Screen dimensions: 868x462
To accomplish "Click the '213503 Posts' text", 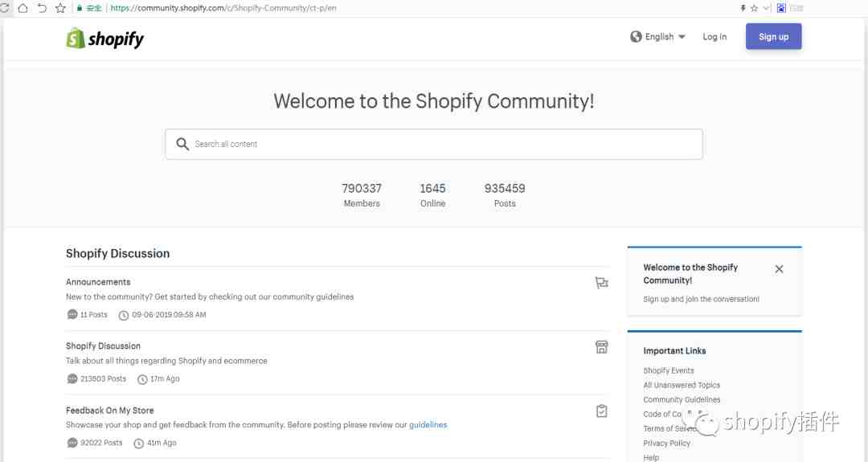I will pyautogui.click(x=103, y=378).
